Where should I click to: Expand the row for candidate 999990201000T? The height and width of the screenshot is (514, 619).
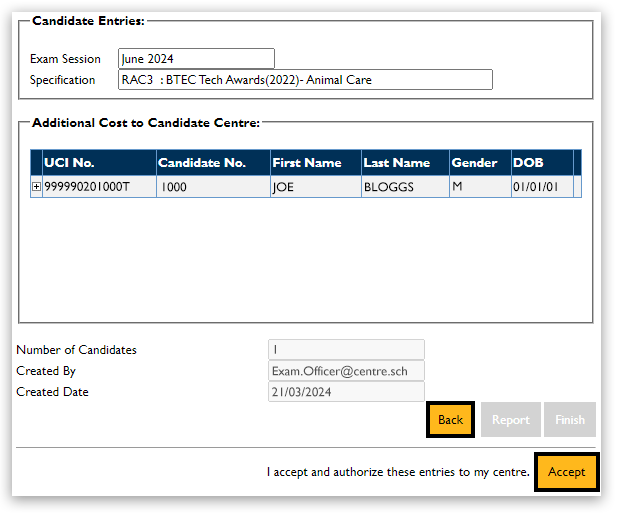[37, 187]
